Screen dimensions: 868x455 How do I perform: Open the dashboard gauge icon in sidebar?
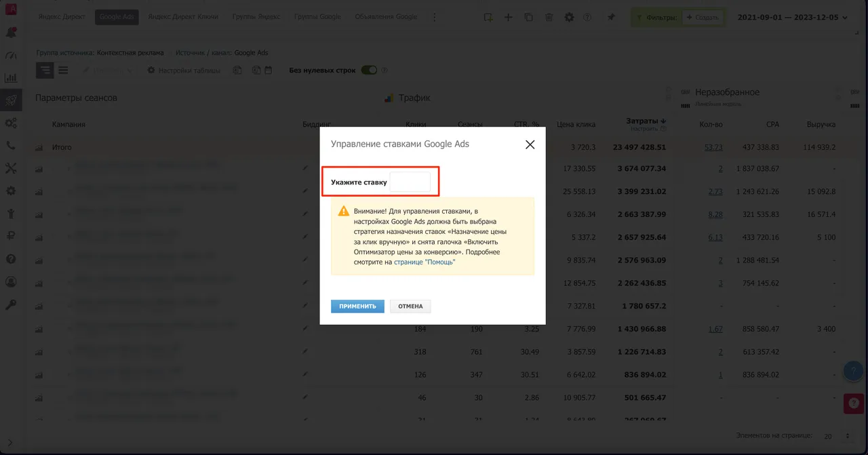[x=11, y=55]
